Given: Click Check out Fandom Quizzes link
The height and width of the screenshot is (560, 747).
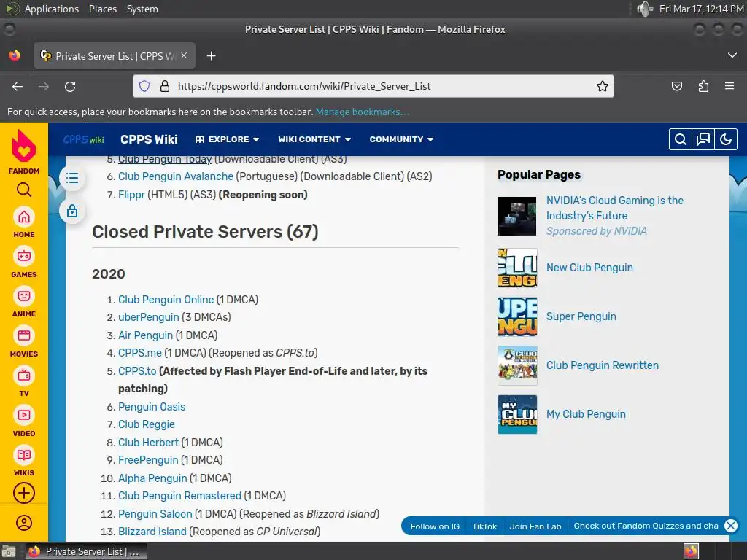Looking at the screenshot, I should point(646,526).
